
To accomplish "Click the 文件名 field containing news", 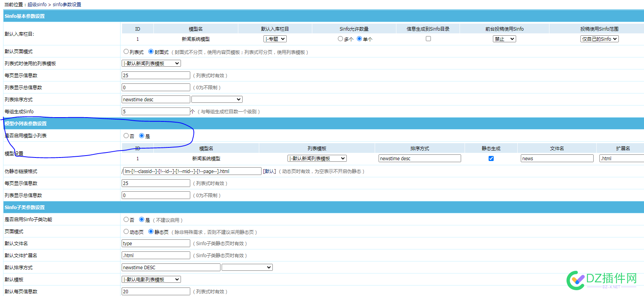I will point(557,158).
